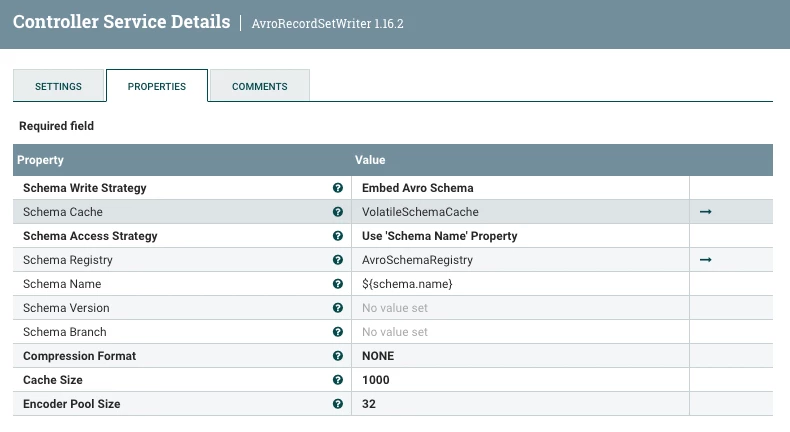Image resolution: width=790 pixels, height=432 pixels.
Task: Select the Compression Format property label
Action: click(80, 356)
